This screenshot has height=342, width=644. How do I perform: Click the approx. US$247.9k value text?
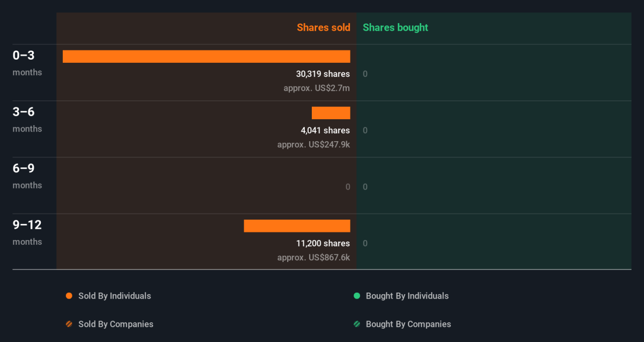(313, 144)
